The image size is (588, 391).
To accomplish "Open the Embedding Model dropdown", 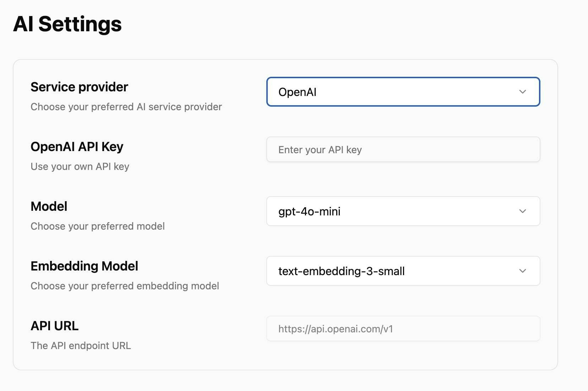I will point(403,271).
